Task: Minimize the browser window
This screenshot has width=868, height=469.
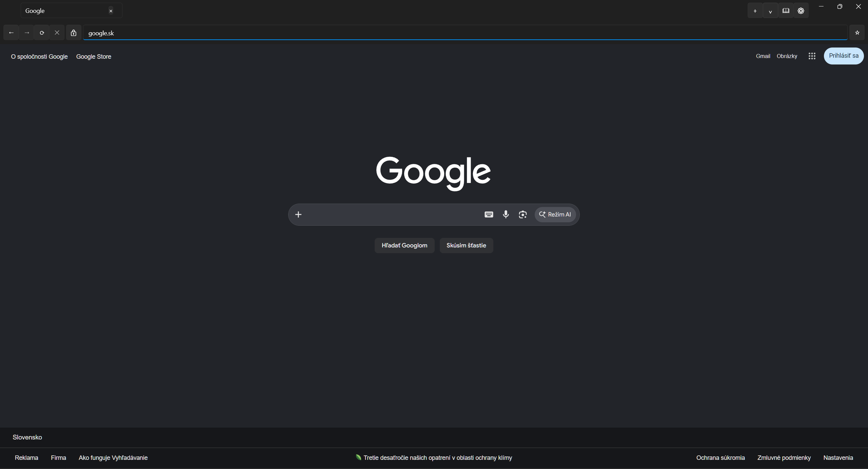Action: (821, 6)
